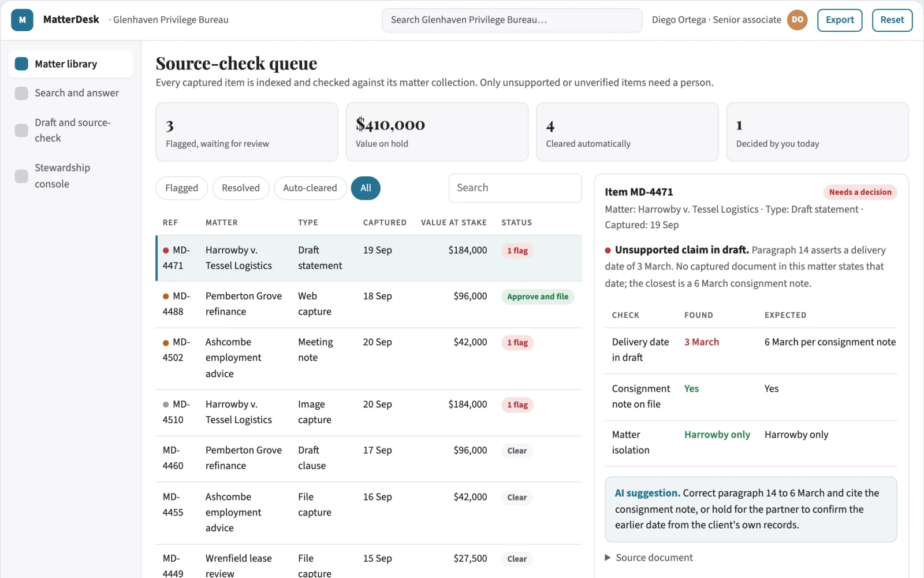Click the Export button
924x578 pixels.
pyautogui.click(x=840, y=20)
